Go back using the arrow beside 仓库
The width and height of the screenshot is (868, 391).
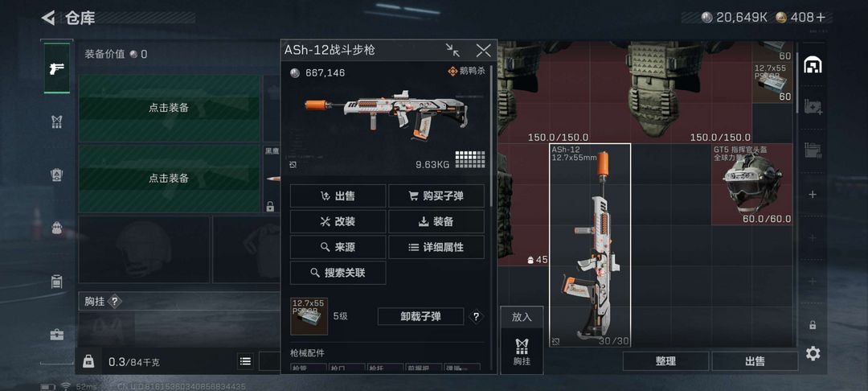click(48, 19)
